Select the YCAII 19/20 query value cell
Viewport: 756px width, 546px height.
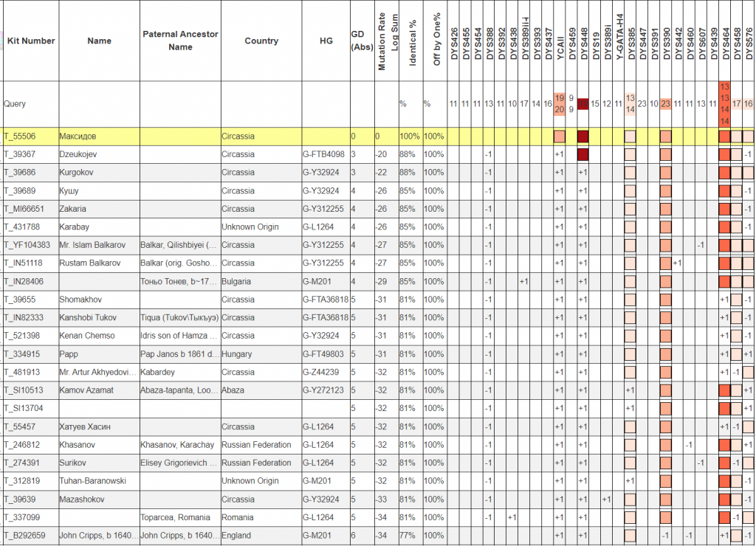559,104
